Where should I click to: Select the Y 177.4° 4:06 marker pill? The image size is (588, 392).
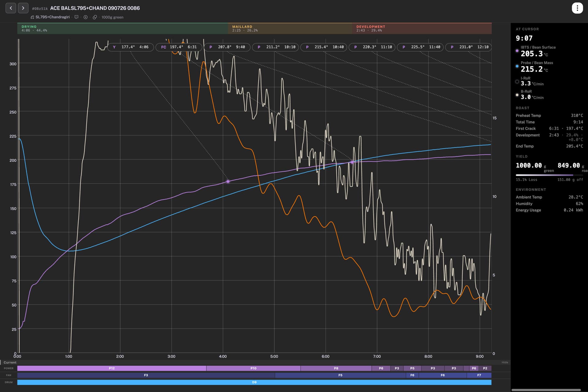point(130,47)
